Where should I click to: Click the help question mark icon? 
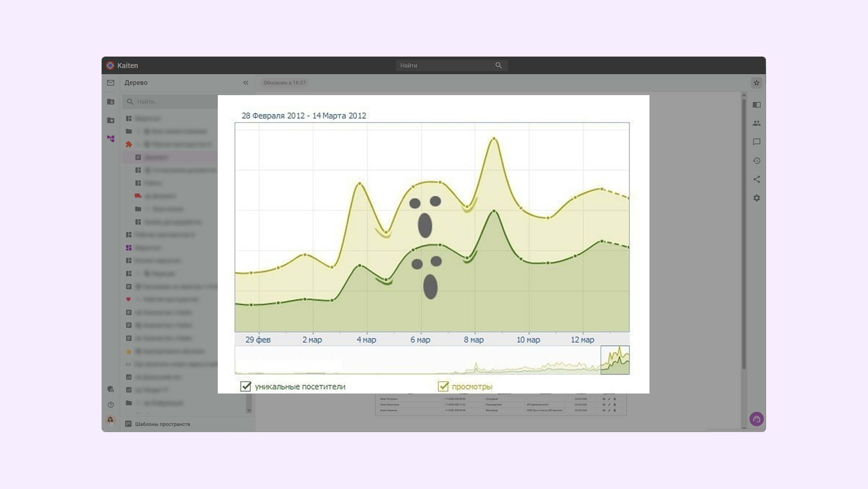pyautogui.click(x=111, y=405)
